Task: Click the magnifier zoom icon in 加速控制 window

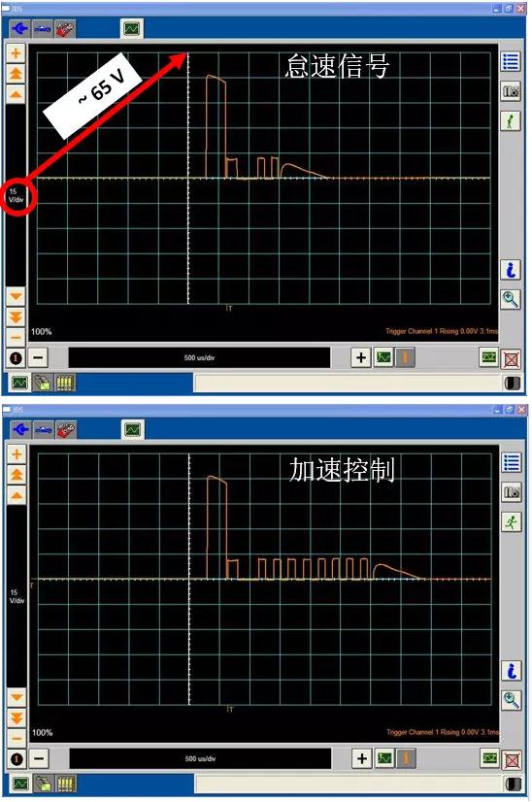Action: point(511,700)
